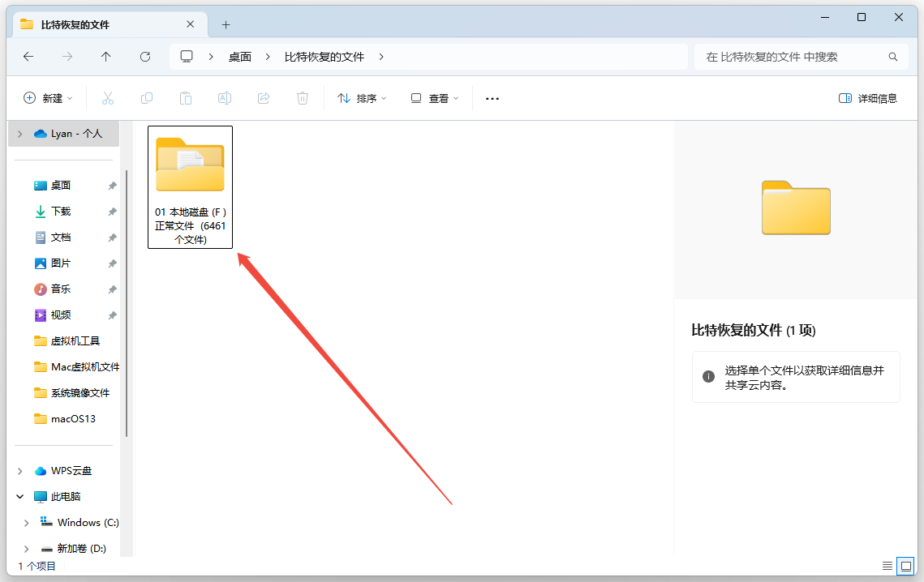Click the pin icon beside 视频
Image resolution: width=924 pixels, height=582 pixels.
coord(112,315)
